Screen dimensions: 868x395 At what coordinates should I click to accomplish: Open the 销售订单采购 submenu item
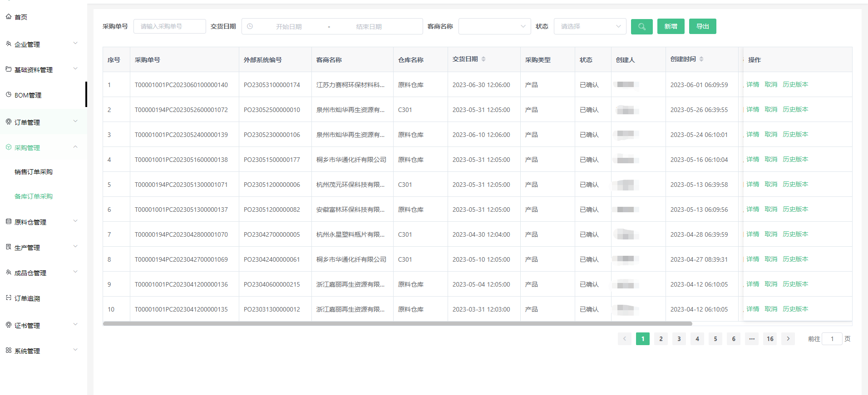click(34, 172)
